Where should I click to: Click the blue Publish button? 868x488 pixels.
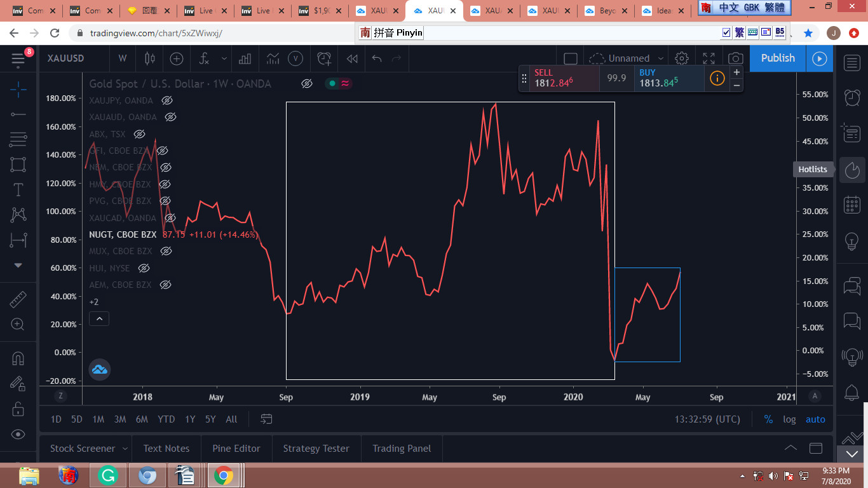coord(778,58)
